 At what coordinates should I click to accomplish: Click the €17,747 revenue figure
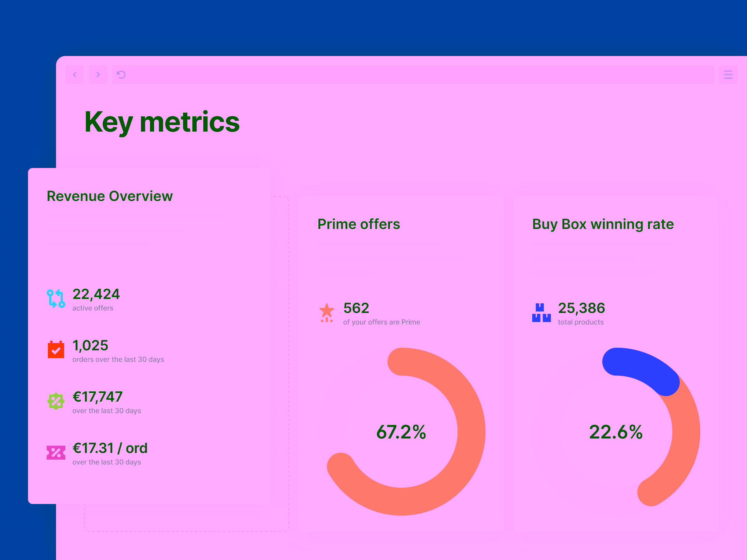[97, 397]
